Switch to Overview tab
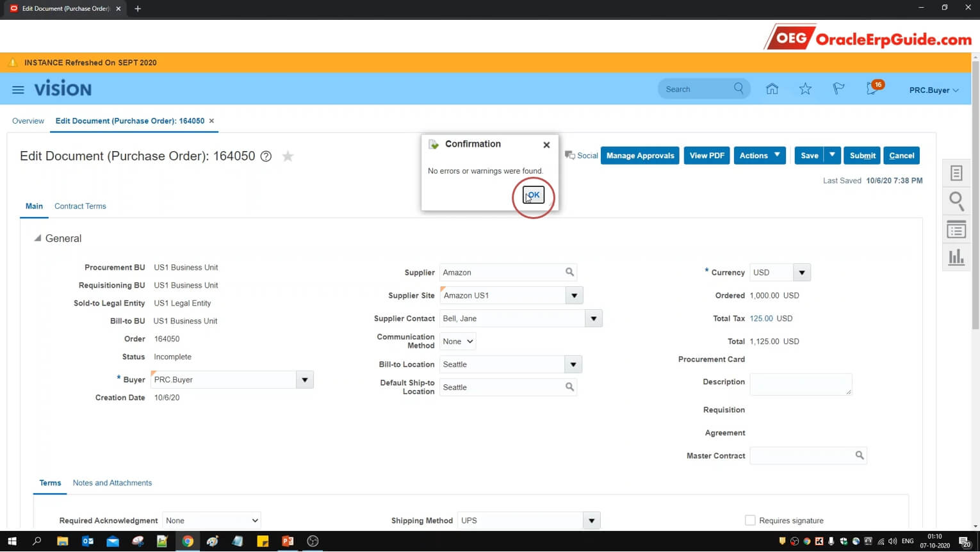Image resolution: width=980 pixels, height=552 pixels. tap(28, 120)
